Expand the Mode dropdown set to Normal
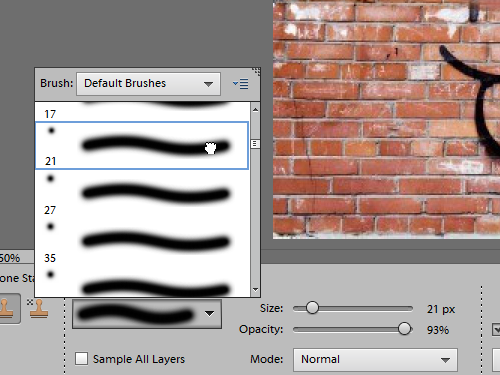The height and width of the screenshot is (375, 500). [375, 359]
